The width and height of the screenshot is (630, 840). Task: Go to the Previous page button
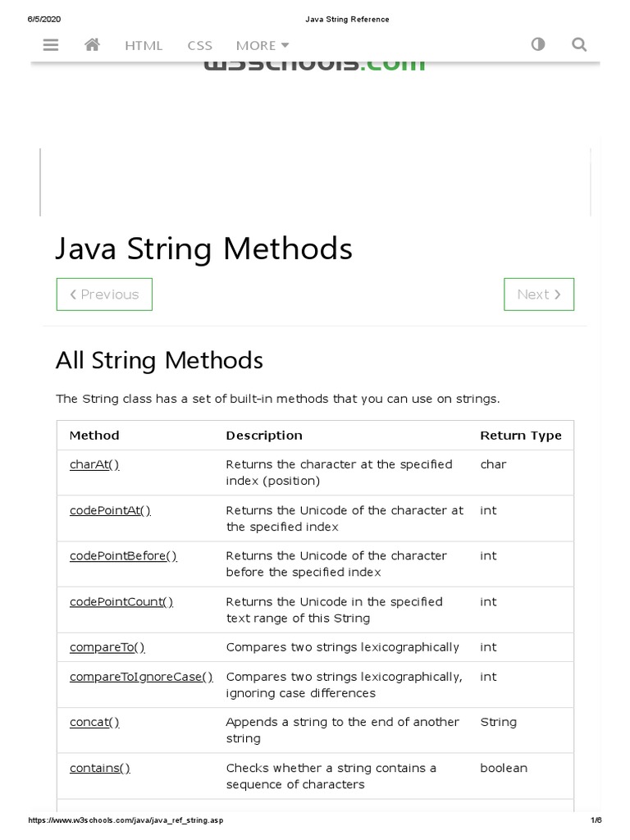pyautogui.click(x=104, y=294)
